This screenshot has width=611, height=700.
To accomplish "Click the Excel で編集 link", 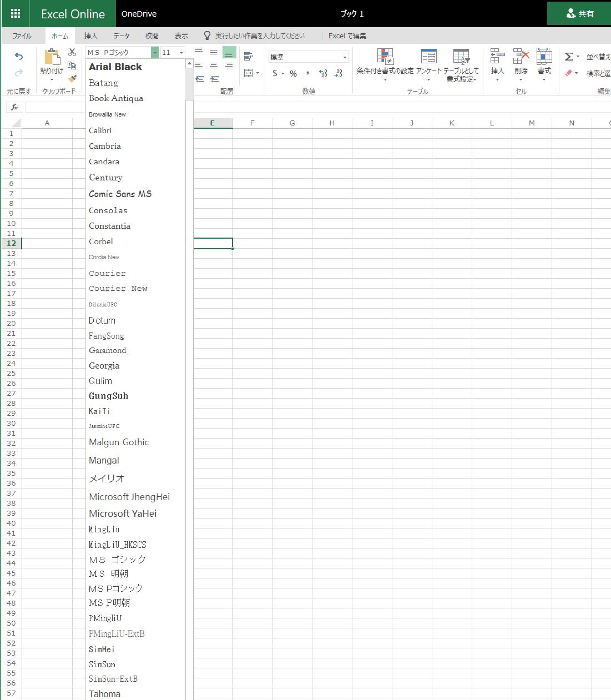I will click(347, 36).
